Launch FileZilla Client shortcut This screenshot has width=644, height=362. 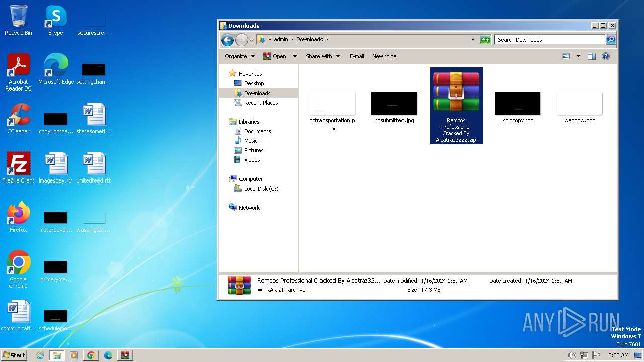(x=18, y=168)
